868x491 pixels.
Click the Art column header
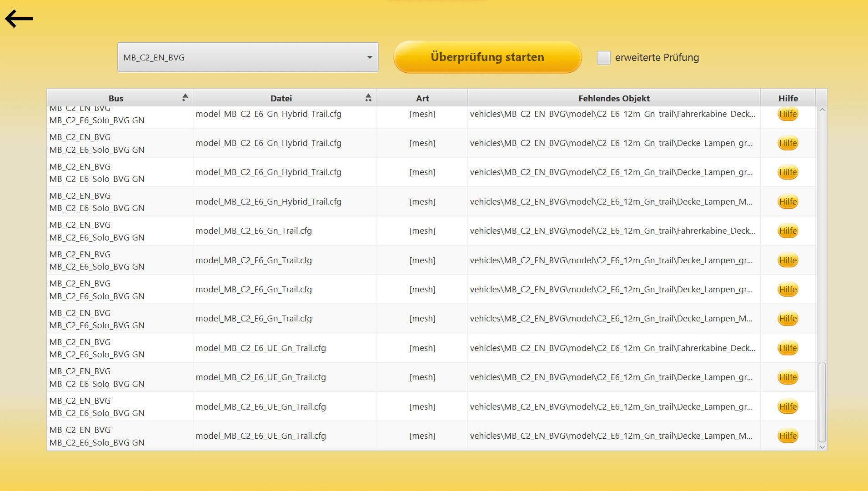point(422,98)
